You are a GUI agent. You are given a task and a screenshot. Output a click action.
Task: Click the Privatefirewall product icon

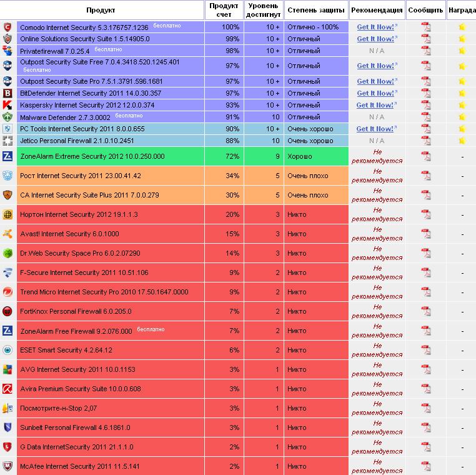[x=7, y=51]
